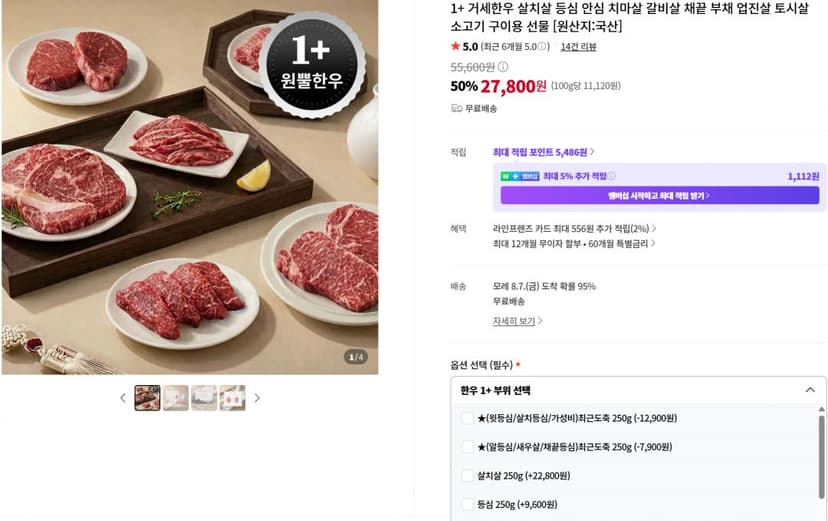Viewport: 828px width, 521px height.
Task: Click the next thumbnail arrow under product image
Action: (257, 398)
